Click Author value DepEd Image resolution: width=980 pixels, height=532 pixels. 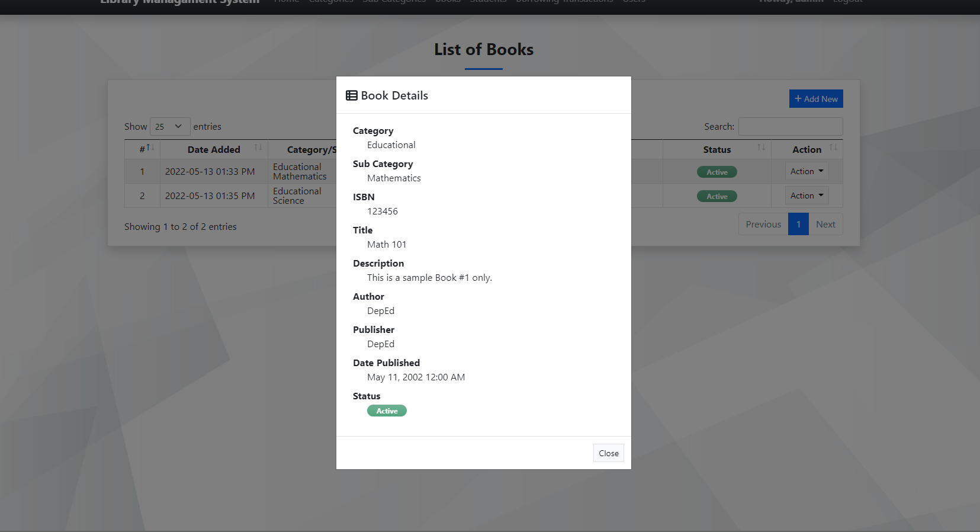[x=381, y=310]
